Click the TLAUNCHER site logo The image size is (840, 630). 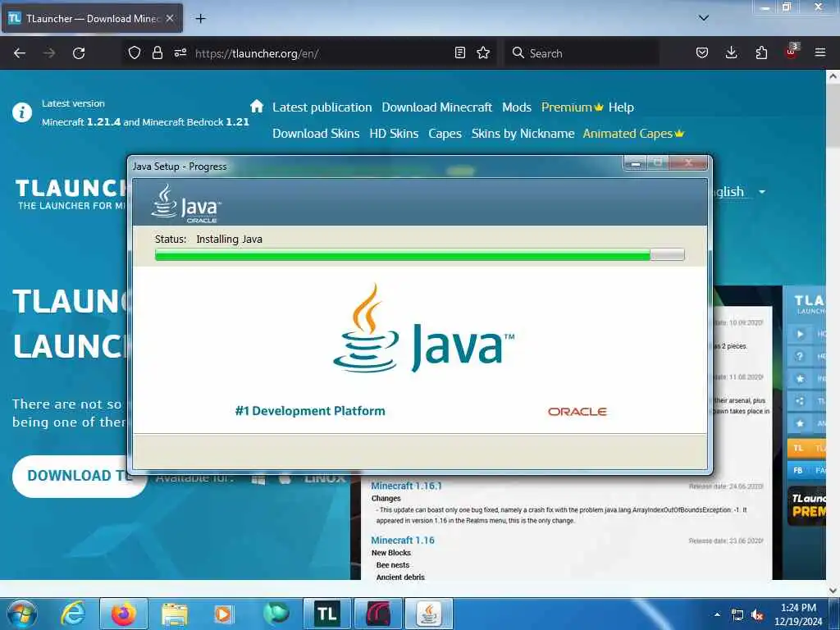click(x=70, y=194)
